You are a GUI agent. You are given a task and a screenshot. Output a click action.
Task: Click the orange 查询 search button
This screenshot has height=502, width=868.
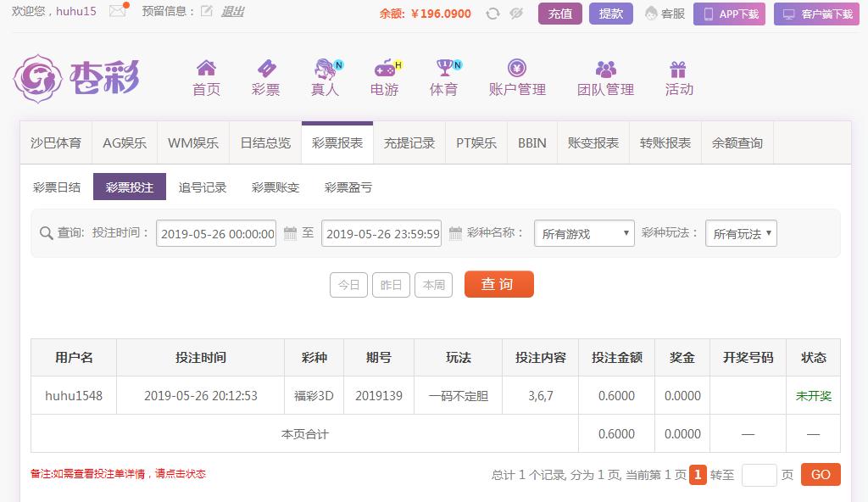pos(498,284)
